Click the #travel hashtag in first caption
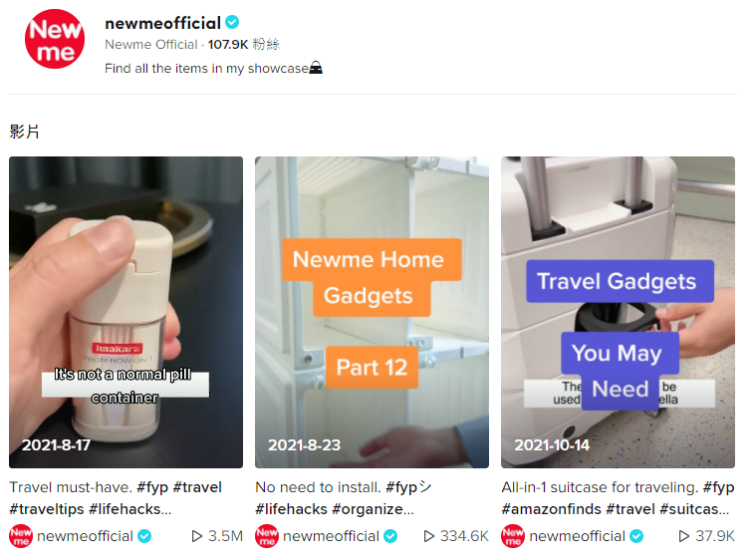The width and height of the screenshot is (753, 560). click(x=197, y=487)
